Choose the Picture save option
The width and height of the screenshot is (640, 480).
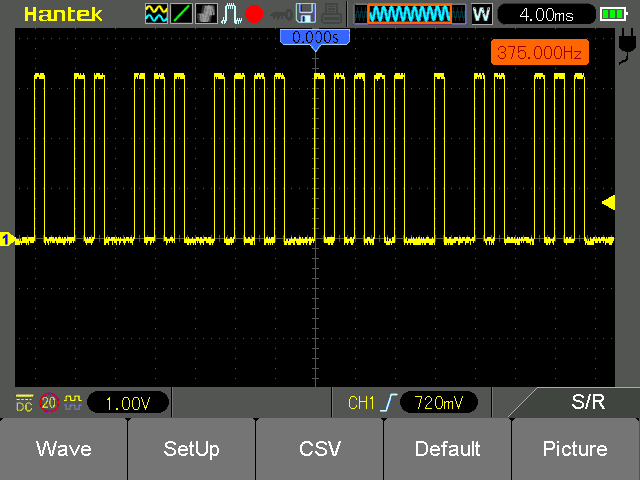click(x=576, y=449)
